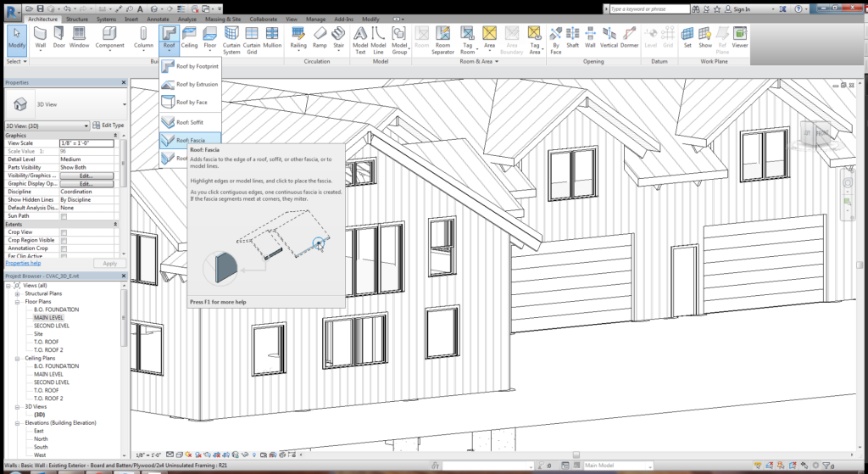The height and width of the screenshot is (474, 868).
Task: Select the Tag Room tool
Action: (467, 40)
